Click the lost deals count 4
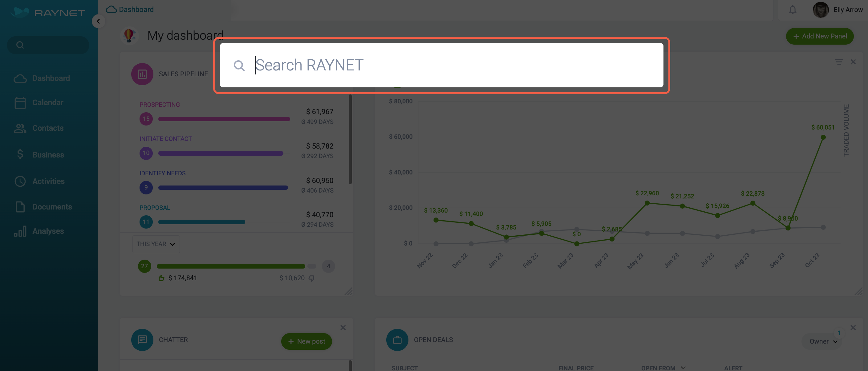 click(328, 266)
